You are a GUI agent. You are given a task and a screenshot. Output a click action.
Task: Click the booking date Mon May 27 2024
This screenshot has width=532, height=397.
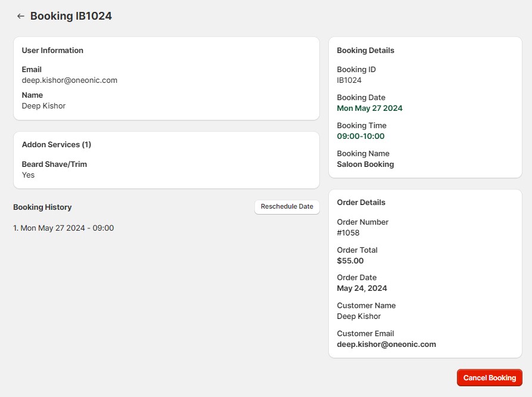pyautogui.click(x=369, y=108)
